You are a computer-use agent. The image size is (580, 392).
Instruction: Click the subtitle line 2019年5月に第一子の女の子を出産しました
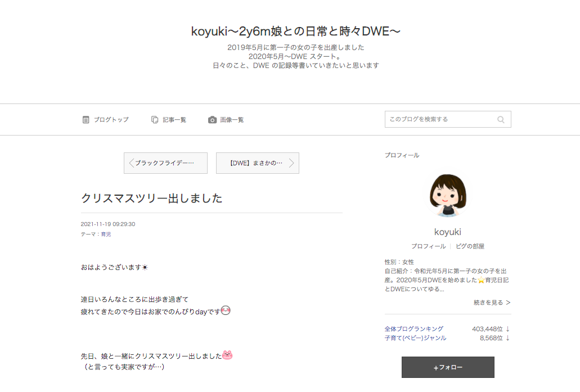pyautogui.click(x=295, y=47)
